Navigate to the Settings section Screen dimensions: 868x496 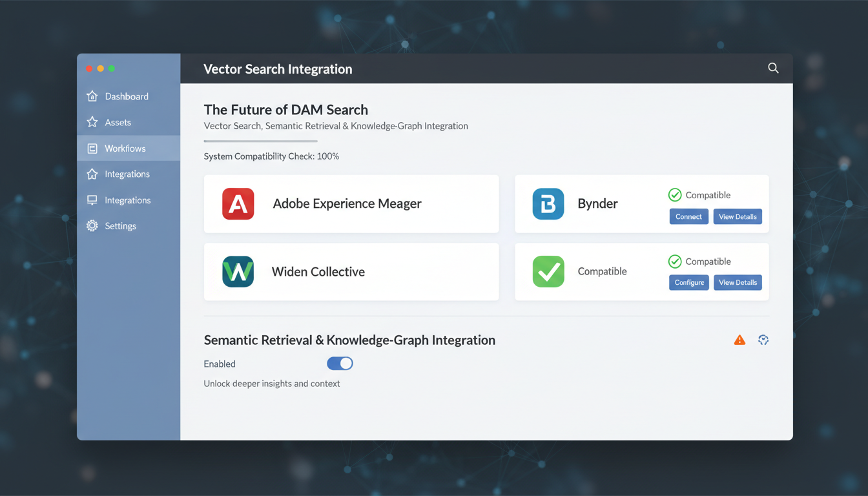point(120,225)
